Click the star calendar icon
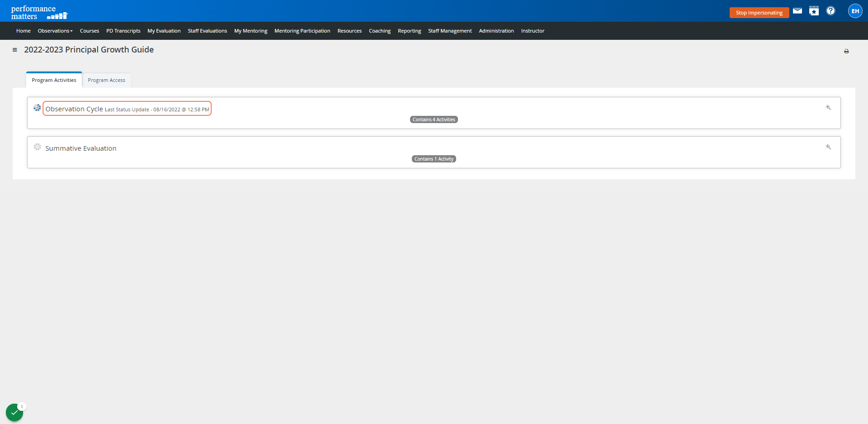Viewport: 868px width, 424px height. click(814, 11)
